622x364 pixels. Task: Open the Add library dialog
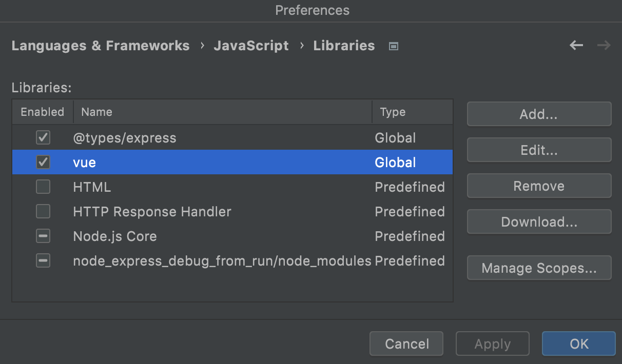point(539,114)
